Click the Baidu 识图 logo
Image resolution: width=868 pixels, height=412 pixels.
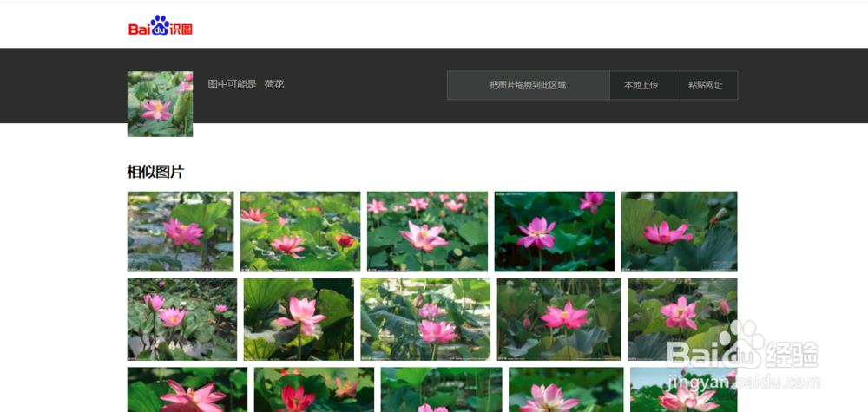(161, 25)
